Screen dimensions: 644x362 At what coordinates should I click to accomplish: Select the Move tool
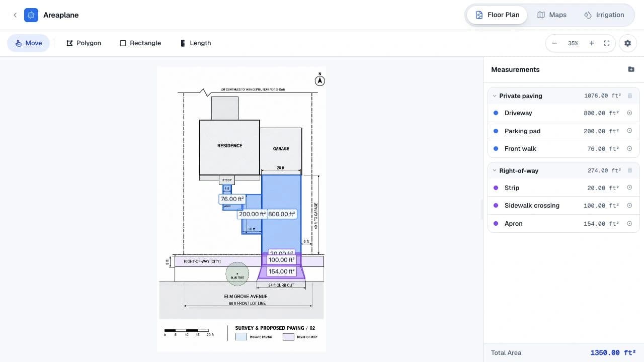tap(28, 43)
